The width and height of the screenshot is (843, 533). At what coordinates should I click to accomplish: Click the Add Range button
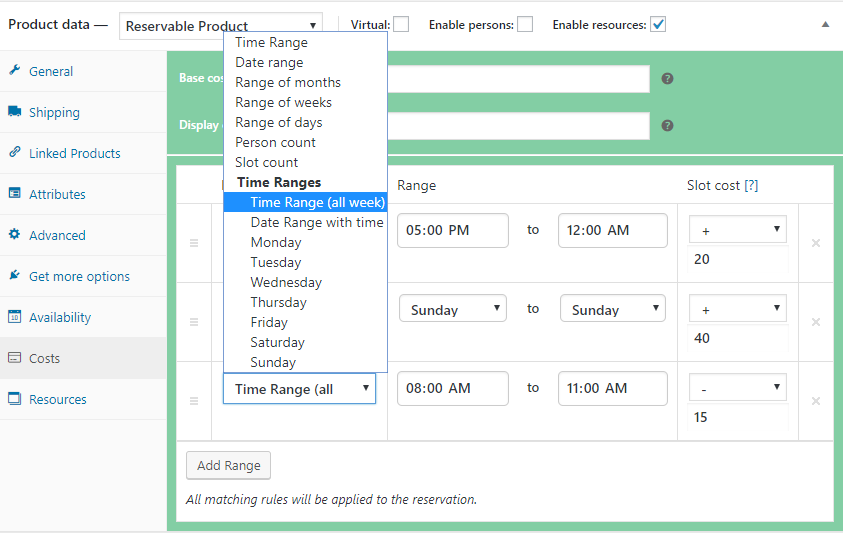(x=228, y=465)
